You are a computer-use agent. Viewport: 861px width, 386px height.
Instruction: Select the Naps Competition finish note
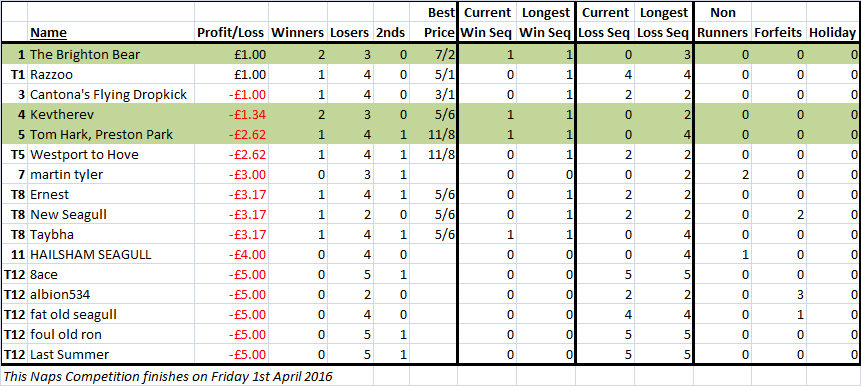point(167,377)
